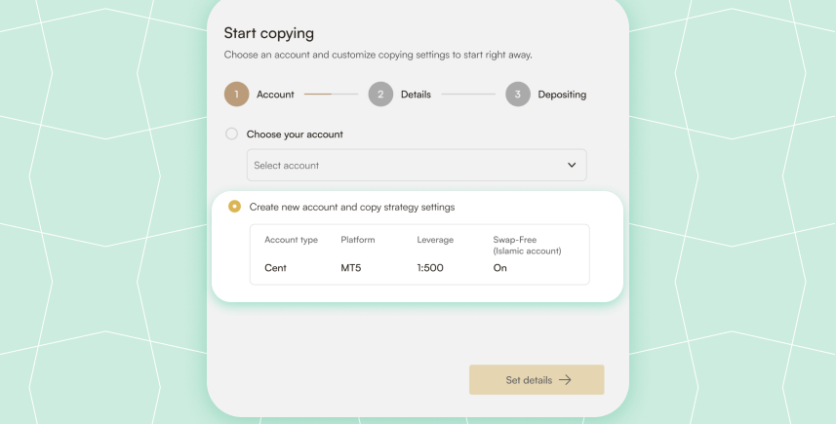This screenshot has width=836, height=424.
Task: Select the Create new account radio option
Action: click(235, 207)
